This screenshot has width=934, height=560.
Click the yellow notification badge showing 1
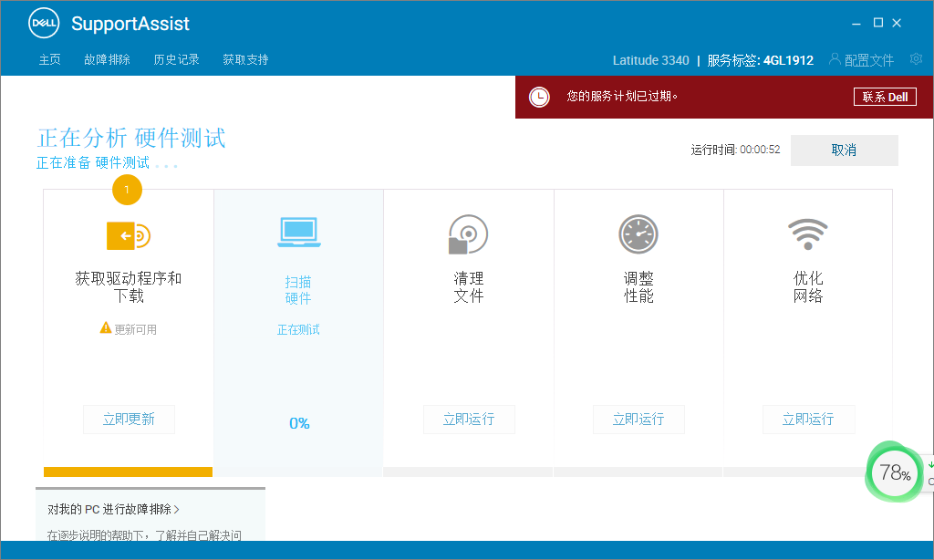127,190
